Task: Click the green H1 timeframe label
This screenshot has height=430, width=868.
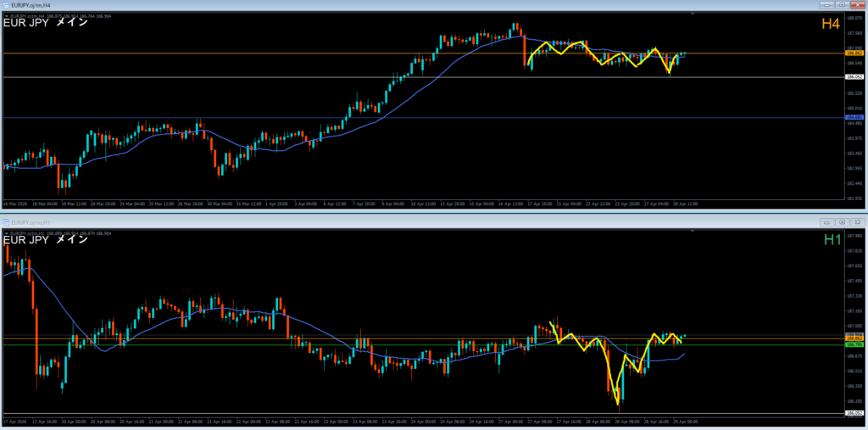Action: pyautogui.click(x=832, y=241)
